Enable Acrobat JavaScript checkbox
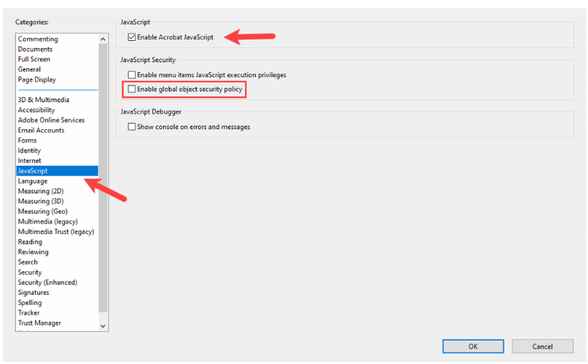 click(x=131, y=37)
